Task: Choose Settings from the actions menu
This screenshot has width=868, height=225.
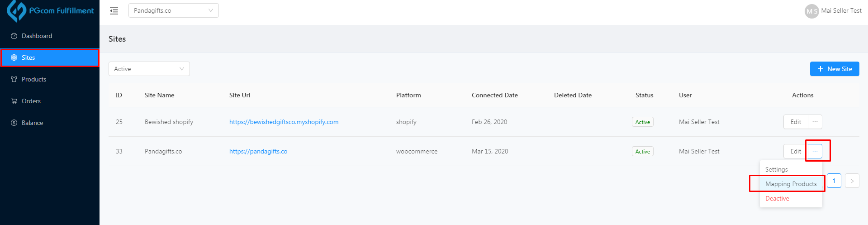Action: 776,169
